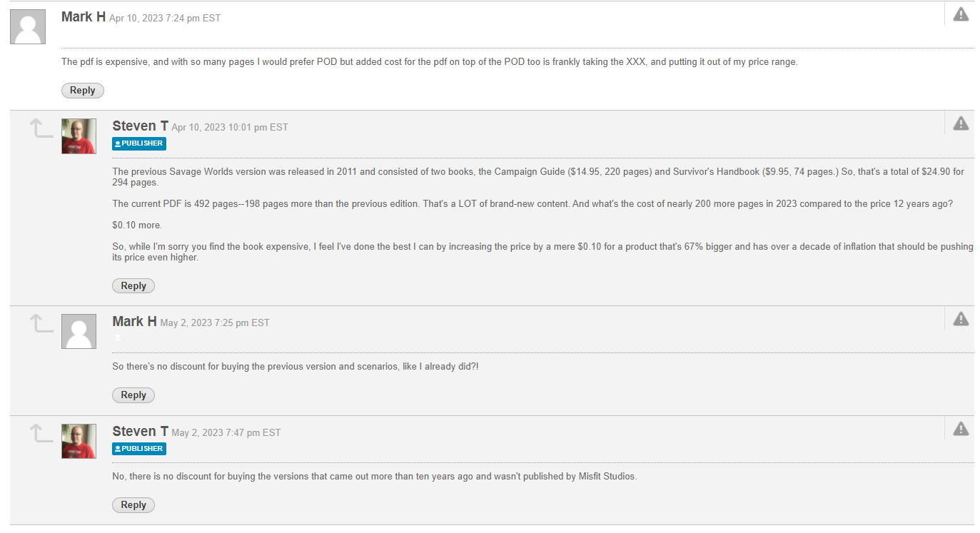Click reply-arrow icon beside Mark H's May 2 comment

tap(41, 325)
